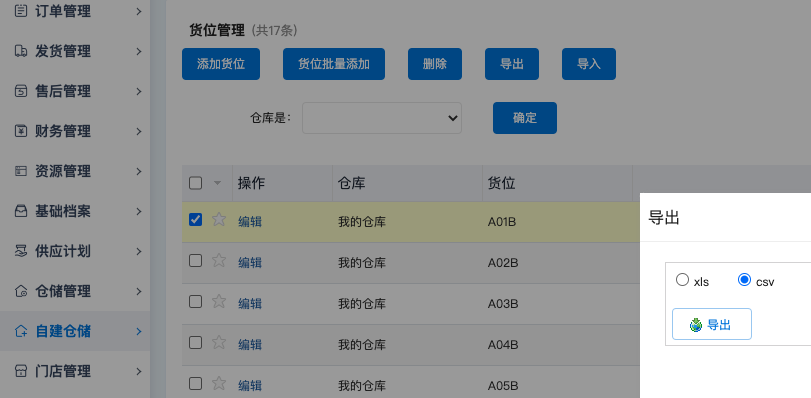Click the 订单管理 sidebar icon
This screenshot has height=398, width=811.
[x=21, y=11]
